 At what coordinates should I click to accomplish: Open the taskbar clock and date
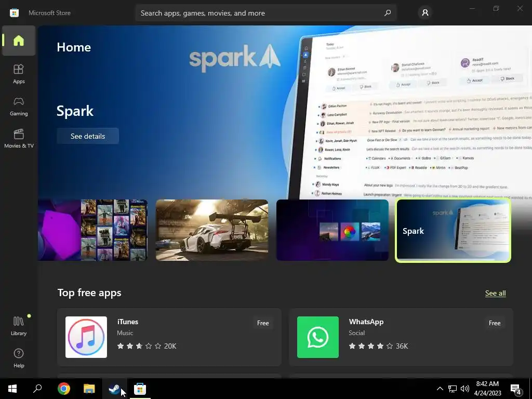[x=487, y=389]
